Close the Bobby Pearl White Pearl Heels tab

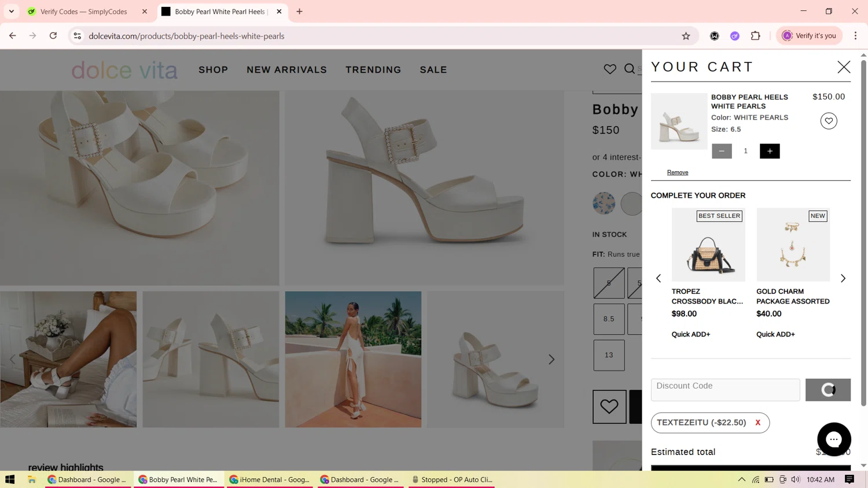[279, 12]
